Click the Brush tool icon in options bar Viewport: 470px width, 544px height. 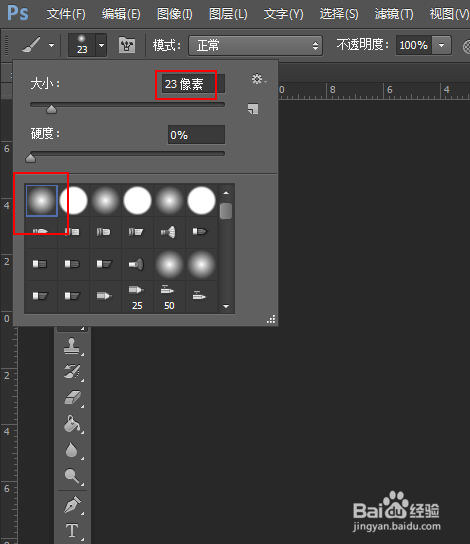tap(31, 45)
